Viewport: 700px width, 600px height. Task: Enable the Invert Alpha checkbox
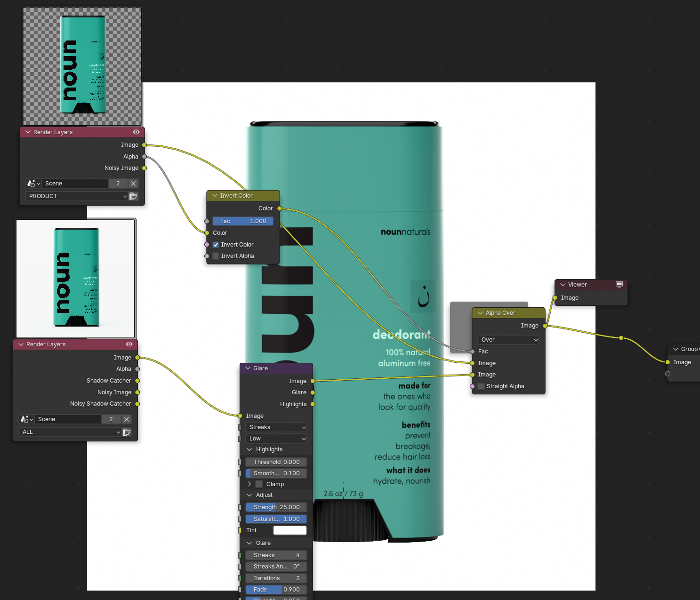click(x=216, y=256)
